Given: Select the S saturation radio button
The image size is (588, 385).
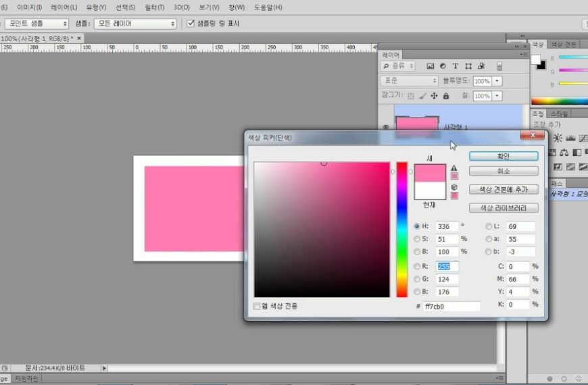Looking at the screenshot, I should [416, 239].
